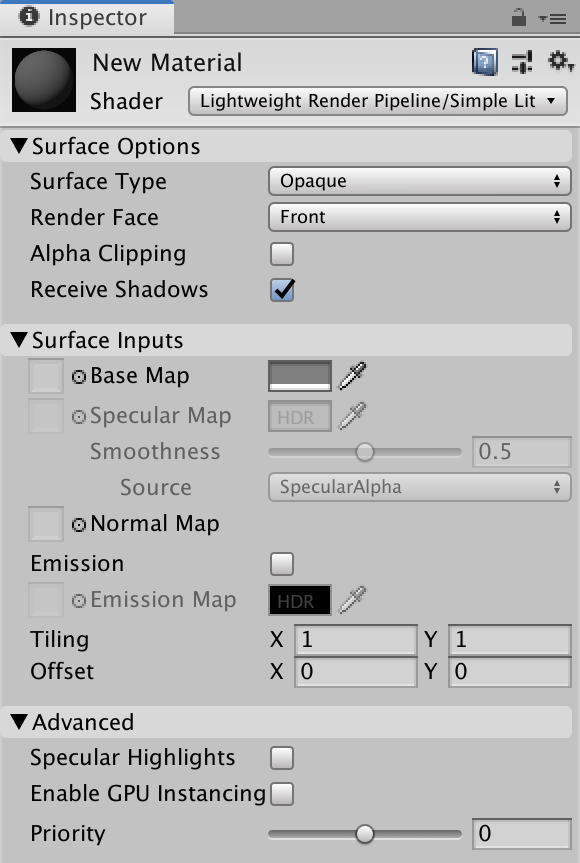This screenshot has height=863, width=580.
Task: Enable GPU Instancing
Action: 281,793
